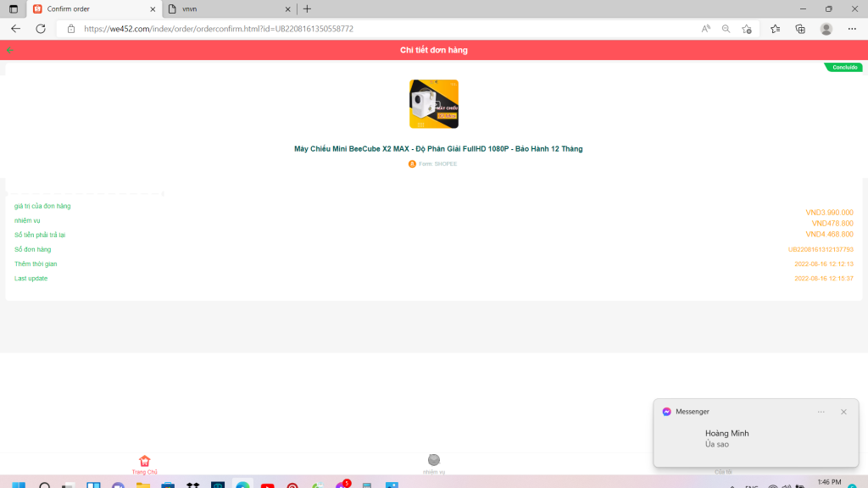Open the Favorites list icon

pyautogui.click(x=776, y=29)
